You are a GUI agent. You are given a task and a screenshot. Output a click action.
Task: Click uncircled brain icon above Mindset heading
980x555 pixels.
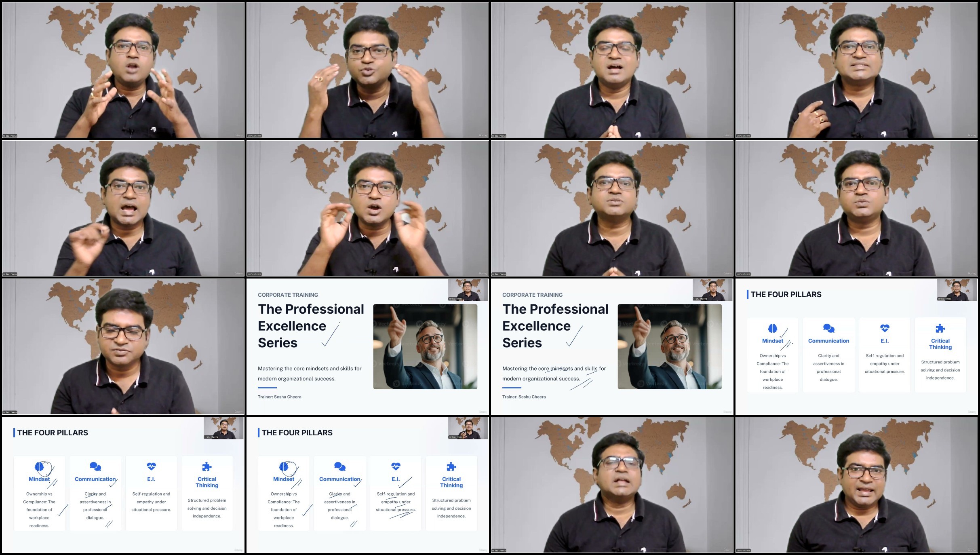coord(772,328)
